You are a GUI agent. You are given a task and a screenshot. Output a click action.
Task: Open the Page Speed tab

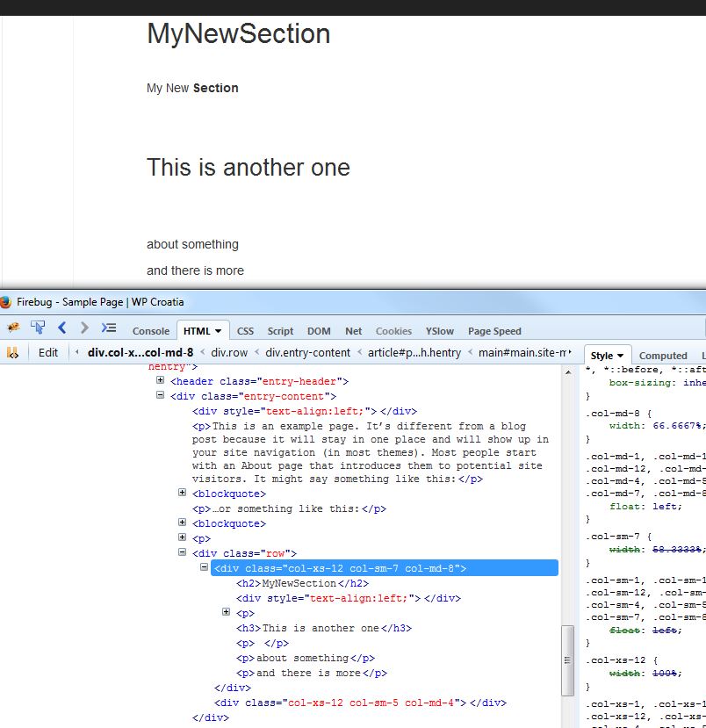pyautogui.click(x=494, y=331)
